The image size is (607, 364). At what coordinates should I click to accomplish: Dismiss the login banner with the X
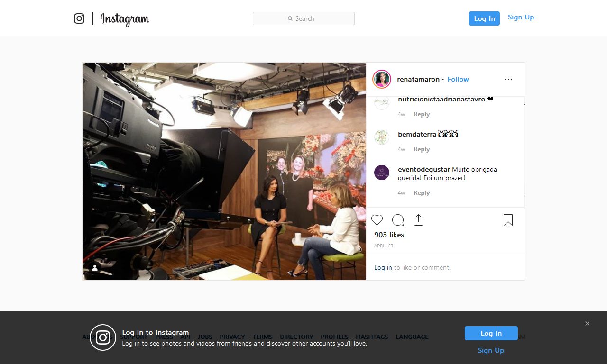point(587,324)
